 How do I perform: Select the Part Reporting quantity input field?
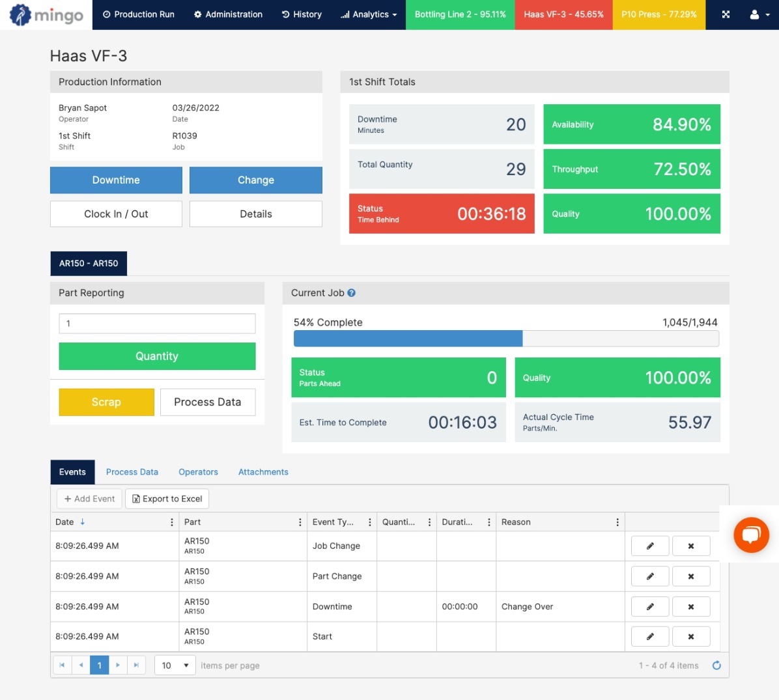(x=157, y=323)
